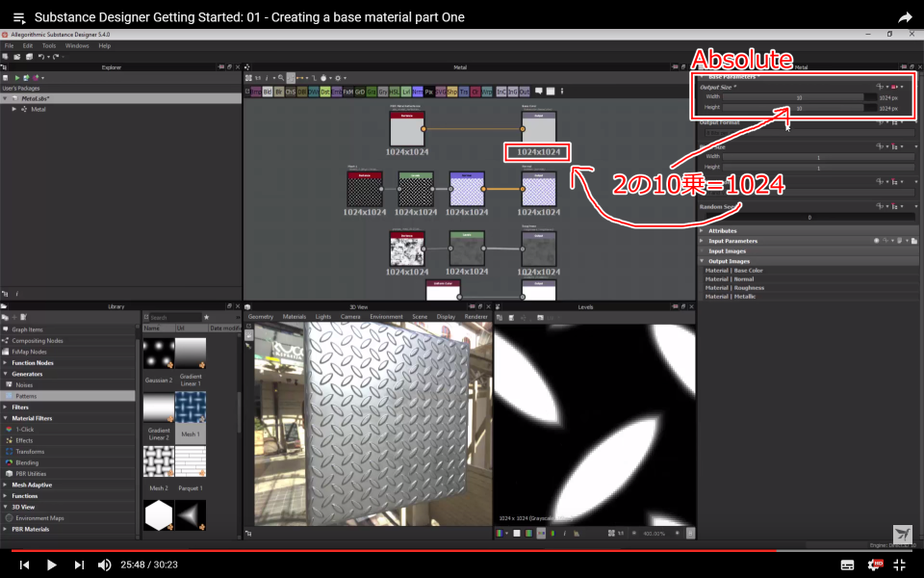This screenshot has height=578, width=924.
Task: Click the graph zoom magnifier icon
Action: coord(280,78)
